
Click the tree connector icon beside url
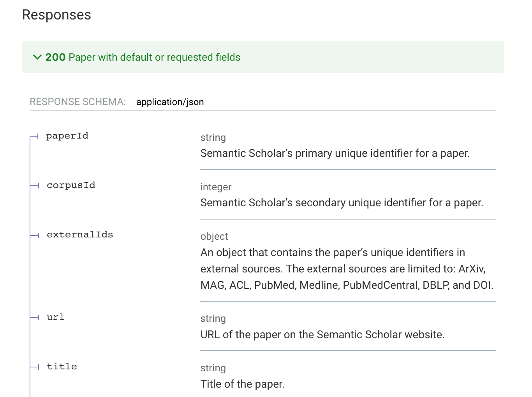35,318
